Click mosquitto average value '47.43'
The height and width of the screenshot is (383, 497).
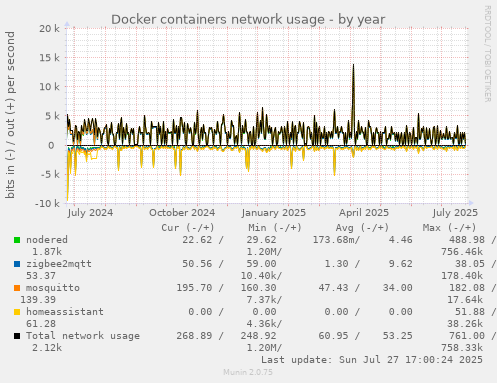[333, 288]
